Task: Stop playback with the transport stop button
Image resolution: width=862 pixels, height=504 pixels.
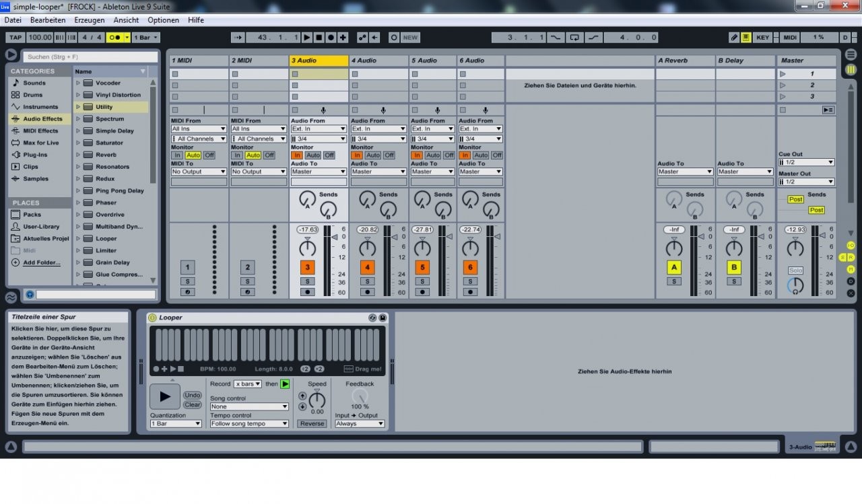Action: pyautogui.click(x=319, y=38)
